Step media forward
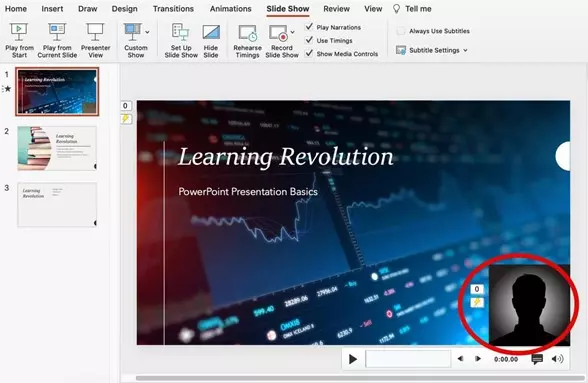Viewport: 588px width, 383px height. (478, 359)
